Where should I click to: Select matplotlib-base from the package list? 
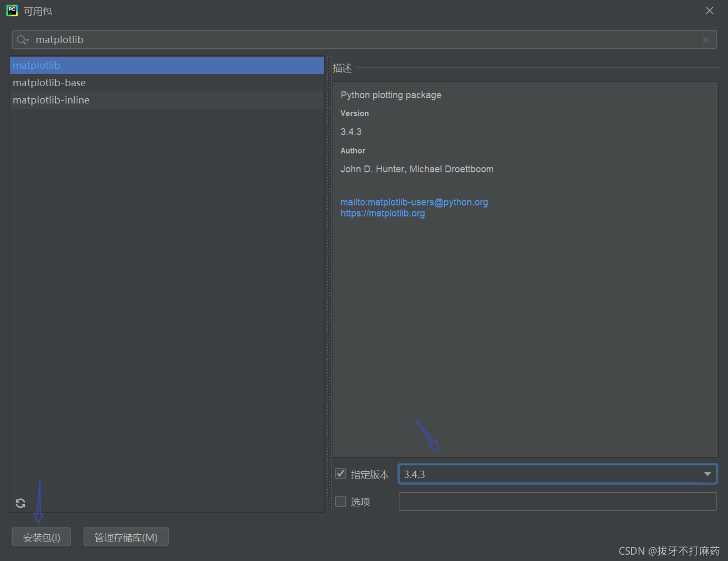tap(49, 82)
